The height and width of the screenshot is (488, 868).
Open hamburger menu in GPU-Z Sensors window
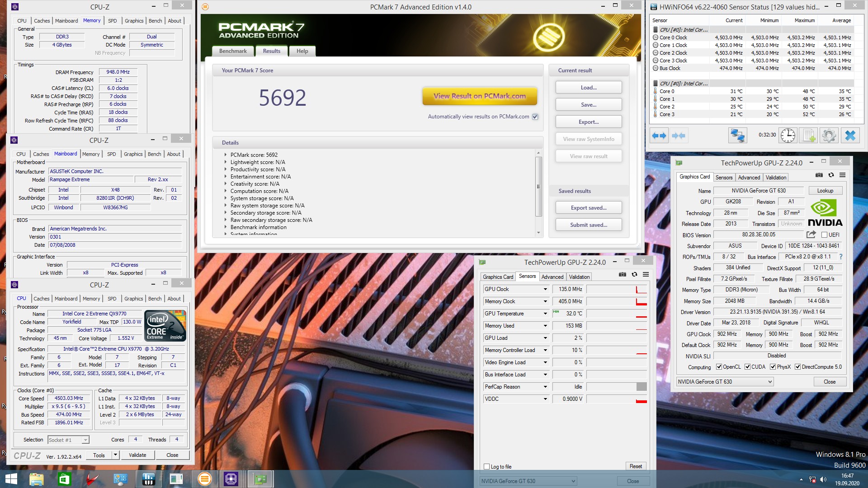tap(646, 274)
